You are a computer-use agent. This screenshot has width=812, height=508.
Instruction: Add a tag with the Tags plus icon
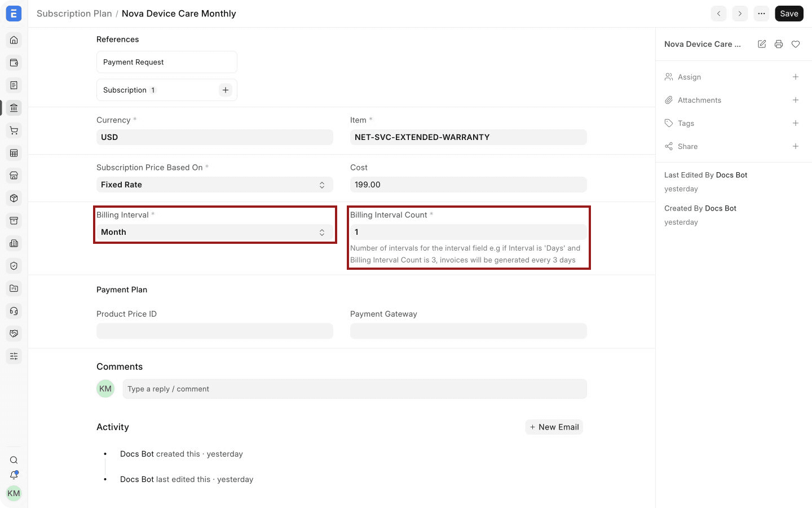coord(796,123)
